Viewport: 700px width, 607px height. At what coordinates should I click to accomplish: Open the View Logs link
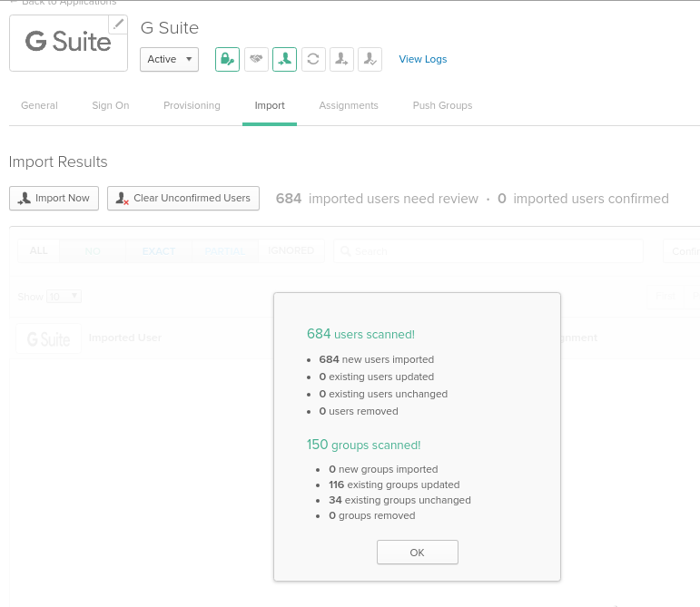pos(423,59)
